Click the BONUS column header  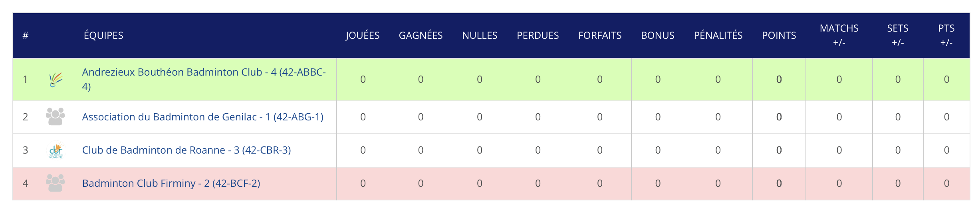point(658,35)
